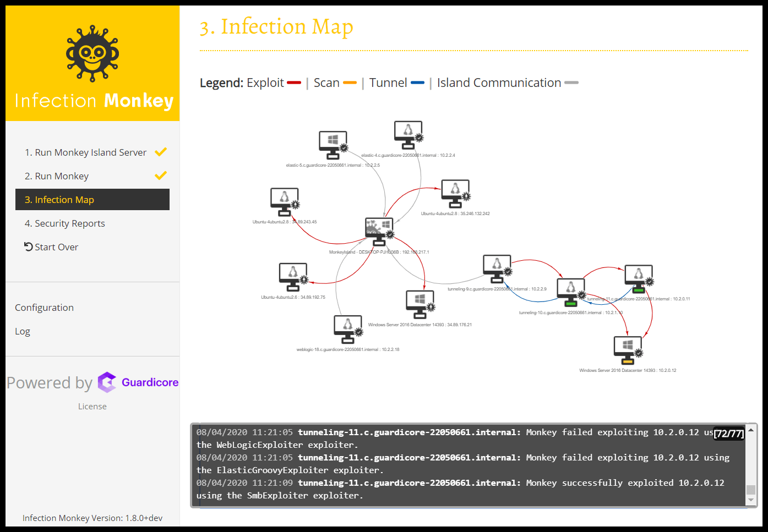Select the MonkeyIsland DESKTOP-PJHU36B node
This screenshot has width=768, height=532.
pos(379,232)
